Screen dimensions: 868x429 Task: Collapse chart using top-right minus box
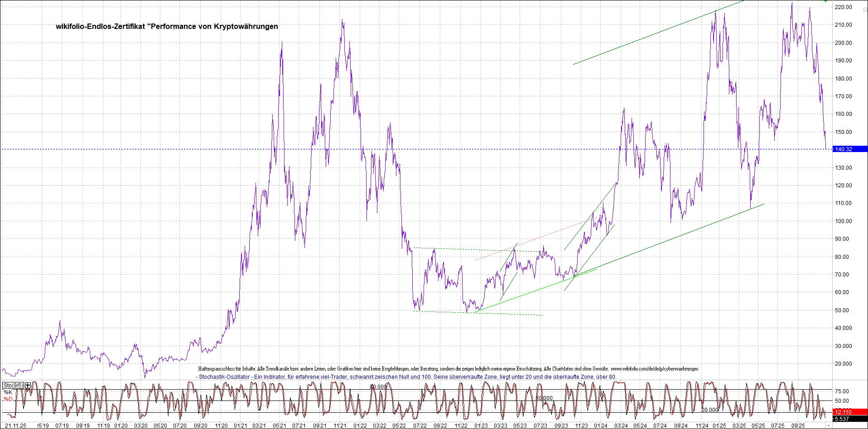coord(864,9)
